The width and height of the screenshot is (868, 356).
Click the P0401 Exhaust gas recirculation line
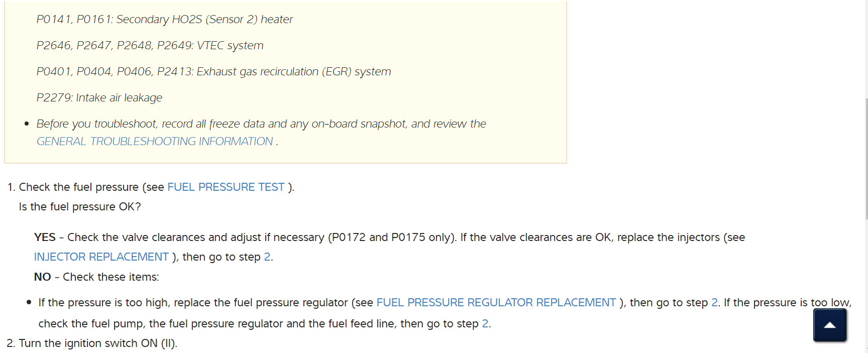[213, 72]
